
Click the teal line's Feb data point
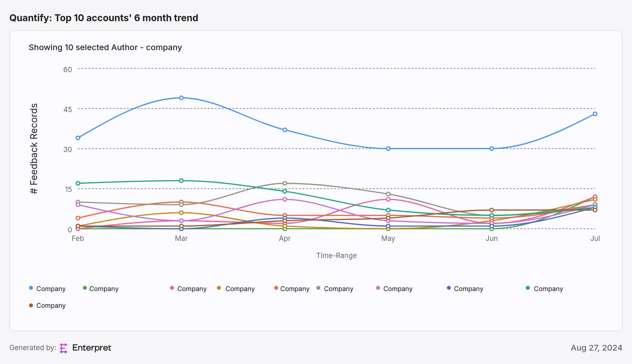point(78,183)
